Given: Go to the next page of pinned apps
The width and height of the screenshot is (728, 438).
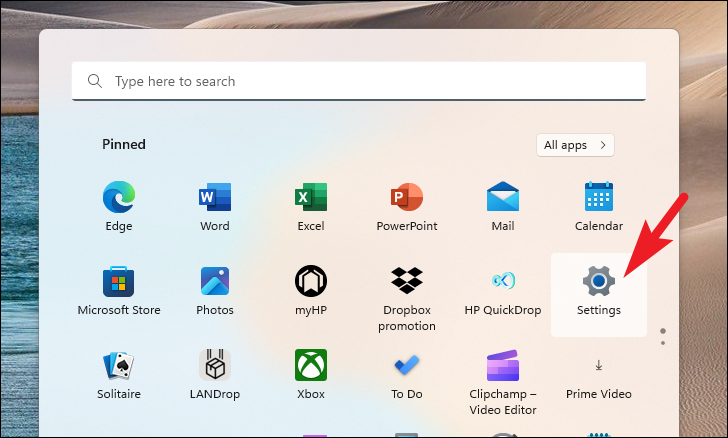Looking at the screenshot, I should pyautogui.click(x=663, y=343).
